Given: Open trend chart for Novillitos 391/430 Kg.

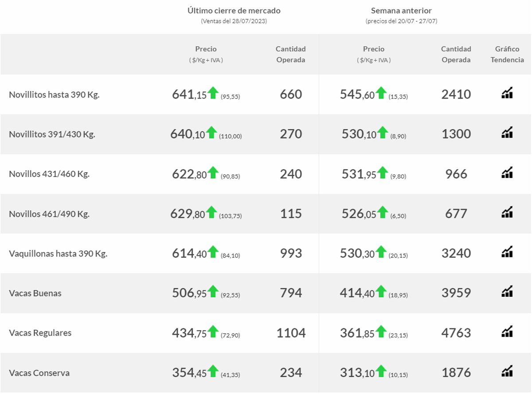Looking at the screenshot, I should click(x=507, y=132).
